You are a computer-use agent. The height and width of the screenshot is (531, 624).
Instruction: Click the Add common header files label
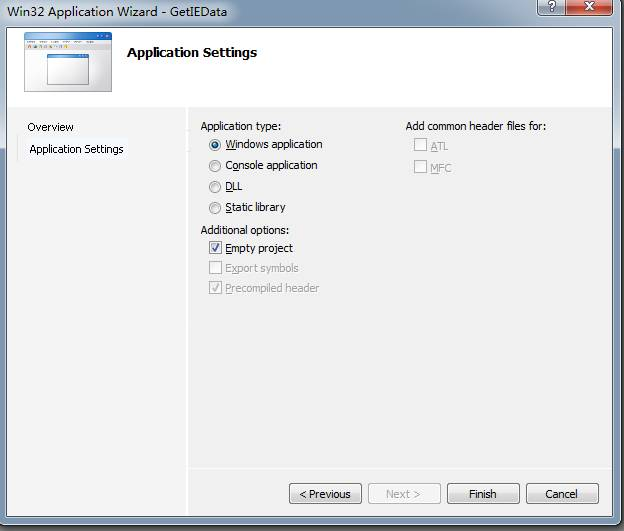476,126
